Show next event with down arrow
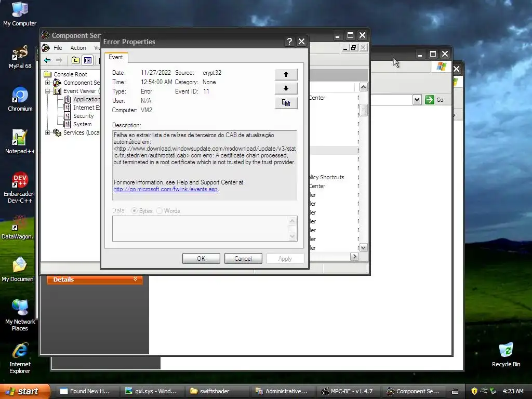Viewport: 532px width, 399px height. (286, 88)
